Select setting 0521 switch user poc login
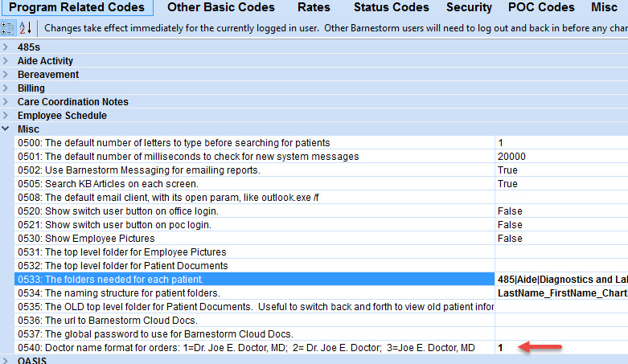 pos(254,224)
